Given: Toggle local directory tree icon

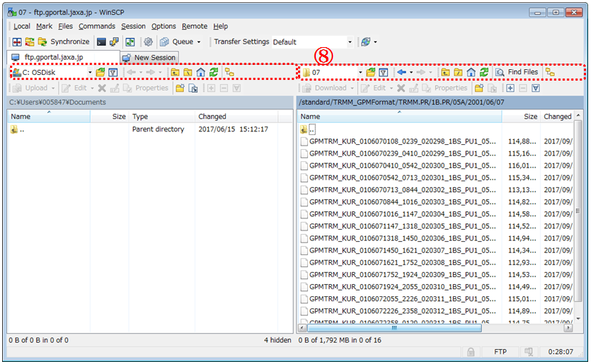Looking at the screenshot, I should 229,72.
